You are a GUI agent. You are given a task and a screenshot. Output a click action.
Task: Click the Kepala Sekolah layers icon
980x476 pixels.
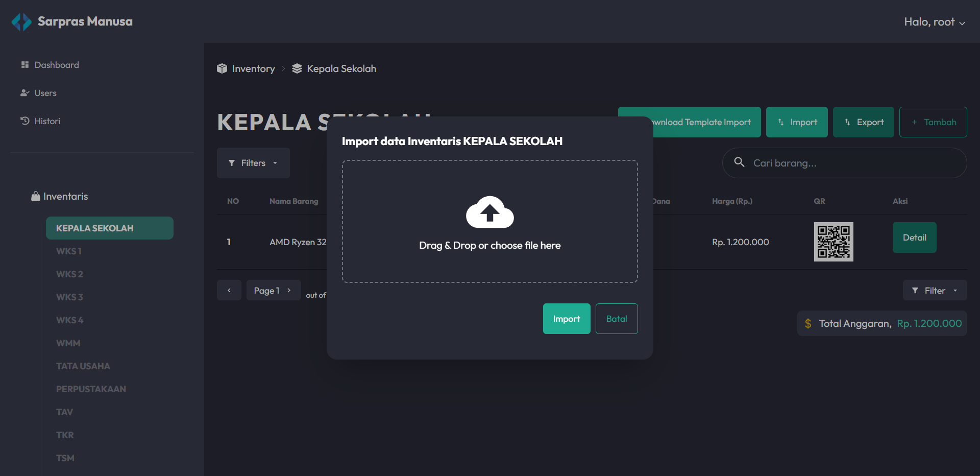[297, 68]
